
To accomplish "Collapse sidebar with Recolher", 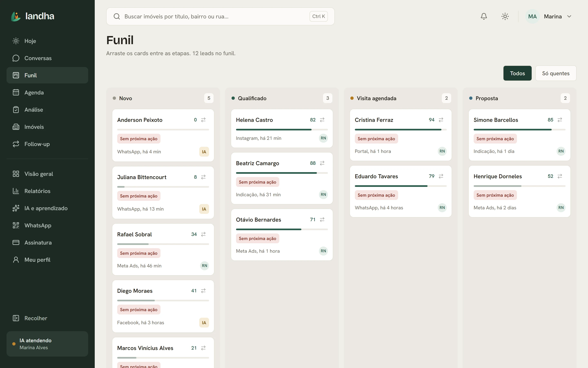I will (x=47, y=318).
